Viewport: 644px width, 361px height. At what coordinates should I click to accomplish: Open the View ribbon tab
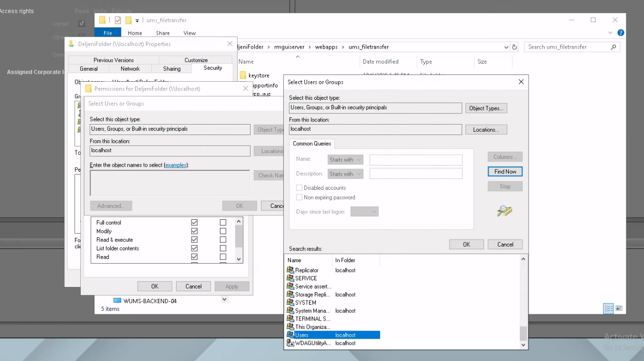pyautogui.click(x=189, y=33)
